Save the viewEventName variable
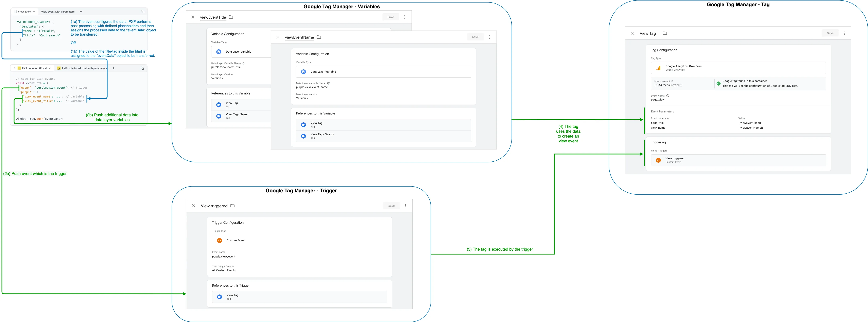 tap(475, 37)
